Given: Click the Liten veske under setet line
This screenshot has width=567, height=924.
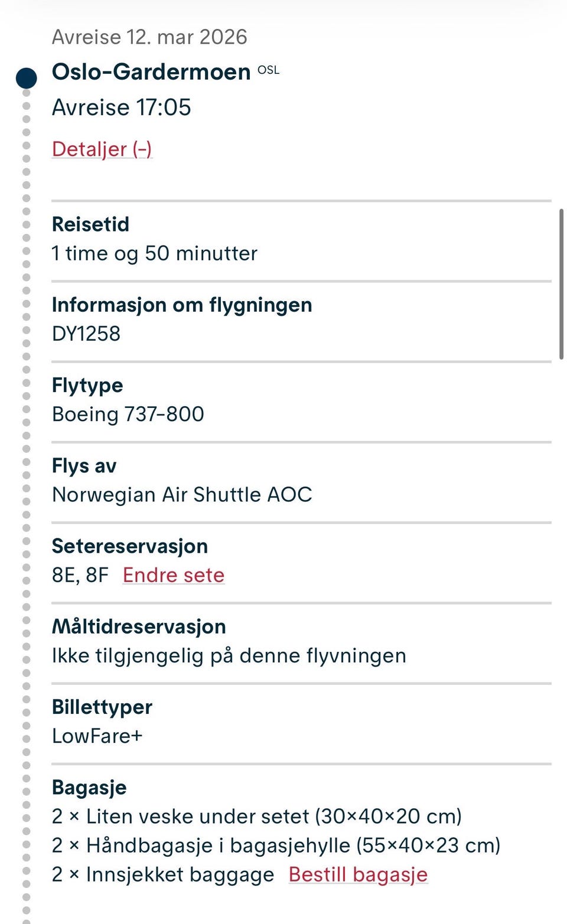Looking at the screenshot, I should click(x=256, y=817).
